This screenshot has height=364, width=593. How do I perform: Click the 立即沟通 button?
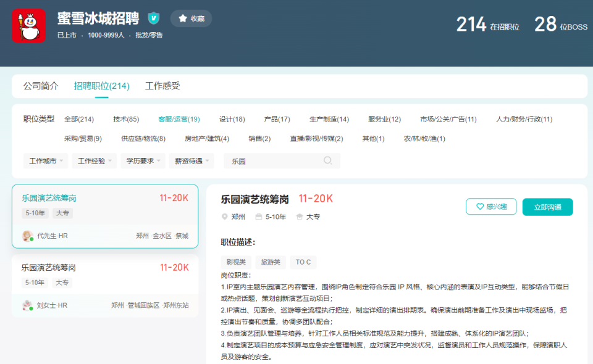pos(547,207)
